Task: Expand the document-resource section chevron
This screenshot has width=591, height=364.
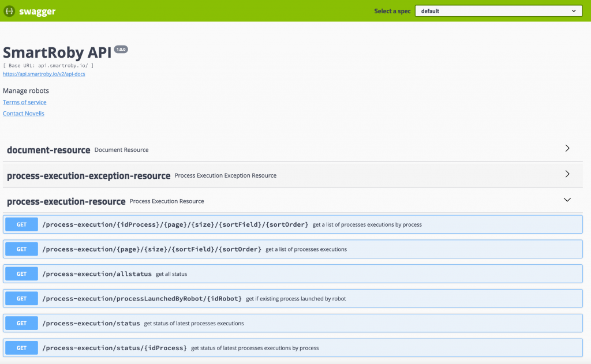Action: click(567, 148)
